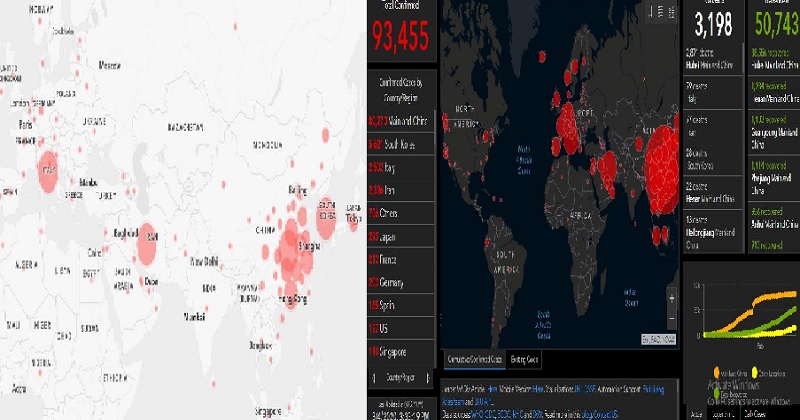
Task: Go to previous page of Country/Region list
Action: pos(374,378)
